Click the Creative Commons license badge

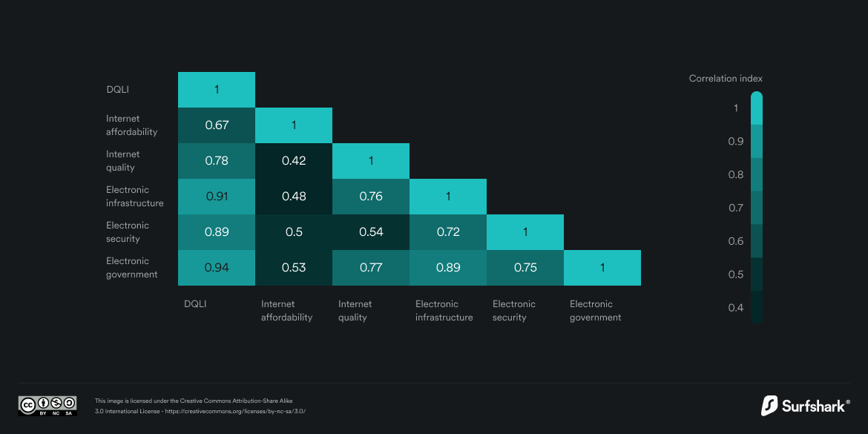[x=47, y=405]
